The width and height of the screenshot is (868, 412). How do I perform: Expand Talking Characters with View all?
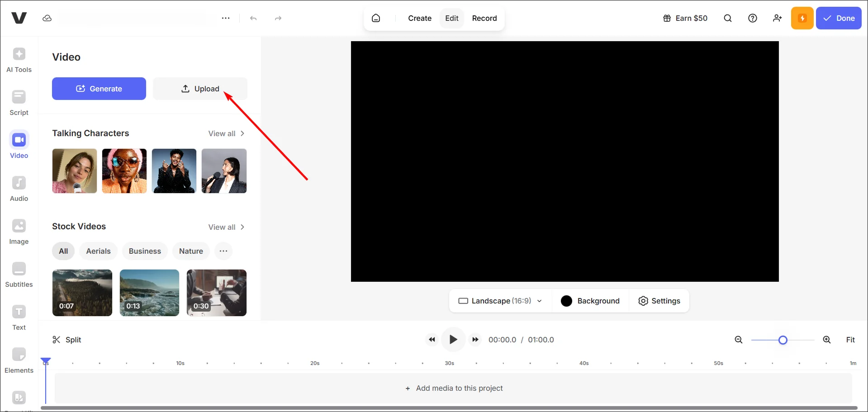226,133
